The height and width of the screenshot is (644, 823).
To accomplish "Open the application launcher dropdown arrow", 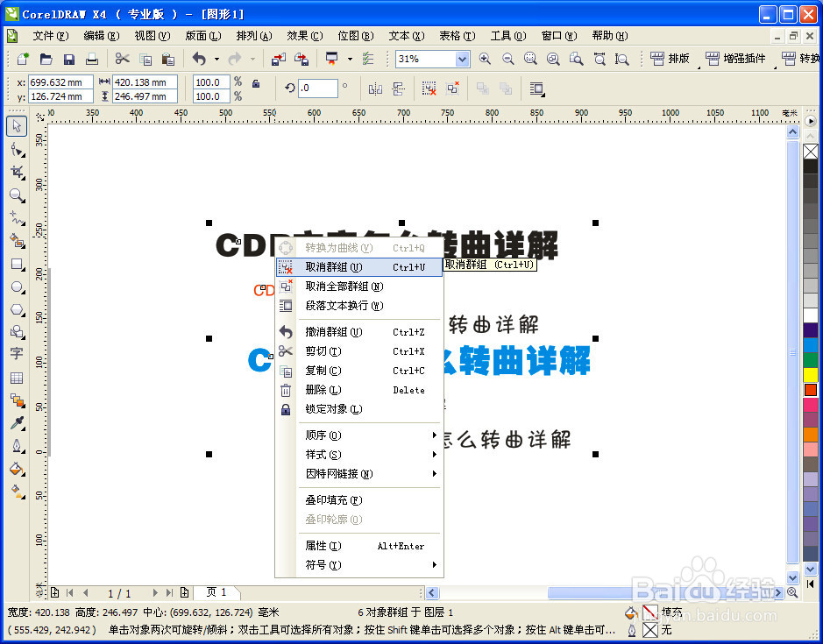I will click(350, 60).
